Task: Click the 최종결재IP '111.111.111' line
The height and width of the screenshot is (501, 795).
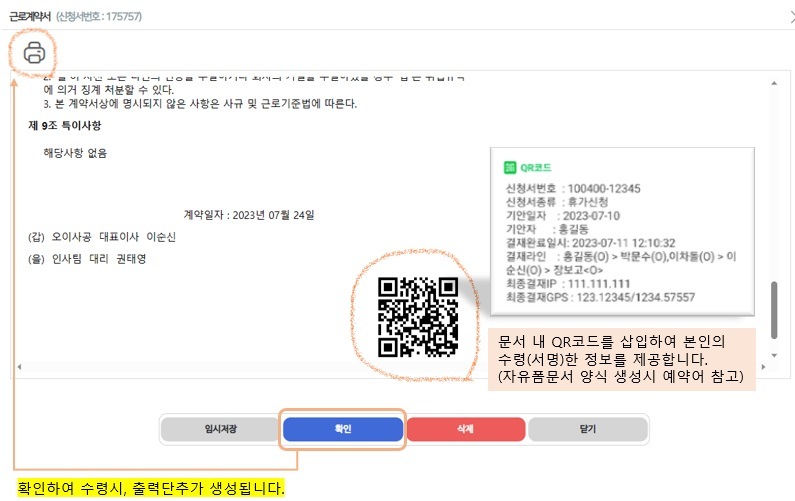Action: coord(568,283)
